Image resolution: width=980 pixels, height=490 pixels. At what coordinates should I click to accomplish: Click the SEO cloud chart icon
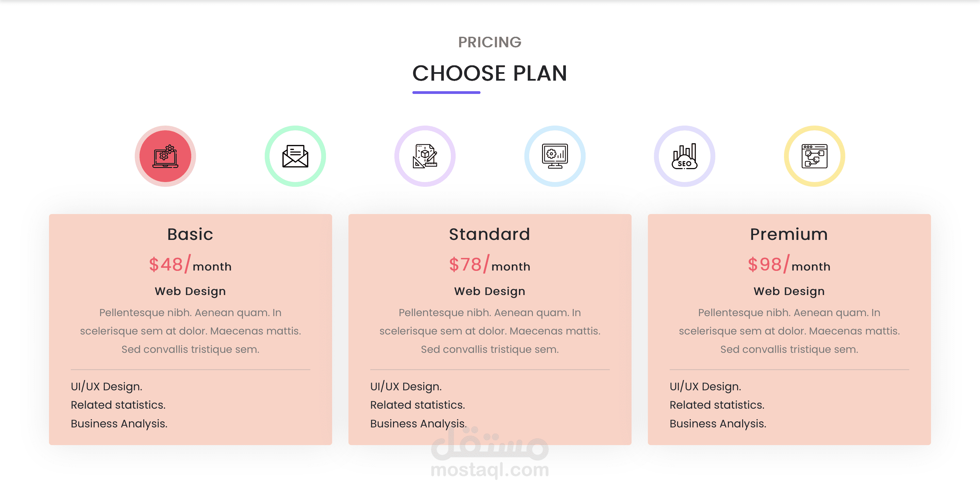click(x=684, y=156)
